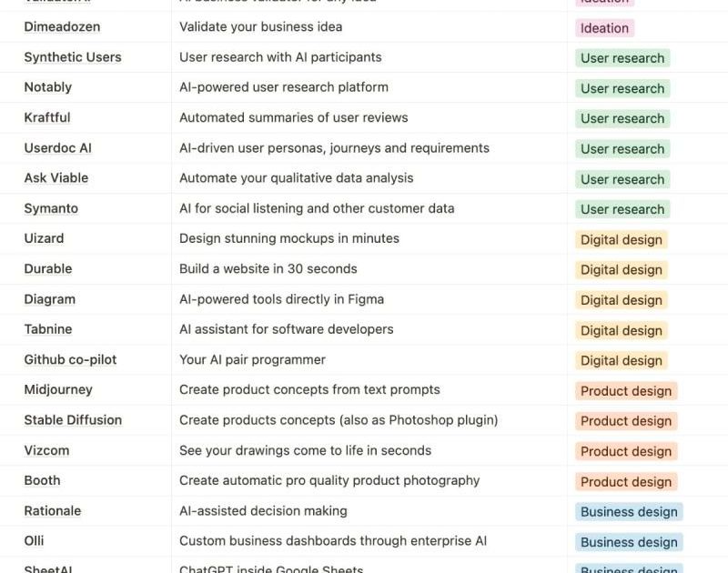The width and height of the screenshot is (728, 573).
Task: Select Product design tag for Vizcom
Action: click(626, 451)
